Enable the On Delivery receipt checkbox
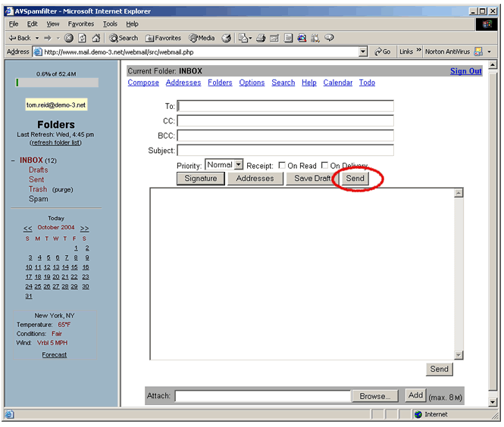Viewport: 504px width, 427px height. 325,166
